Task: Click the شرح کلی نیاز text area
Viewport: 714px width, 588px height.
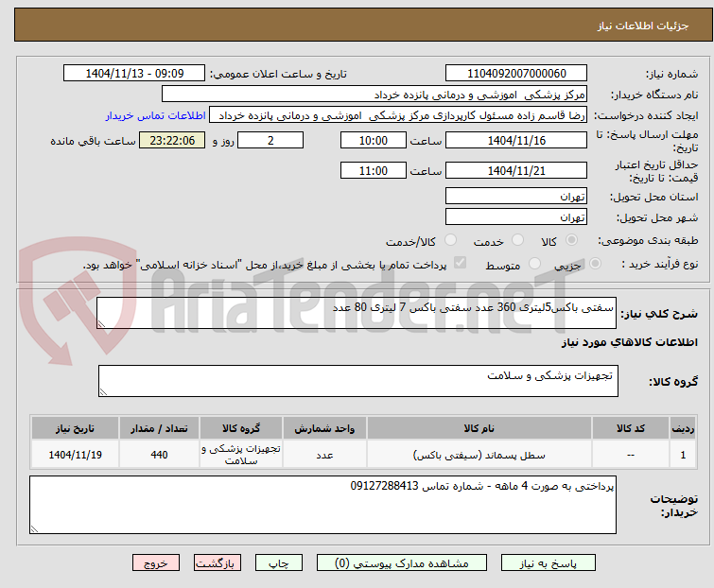Action: tap(357, 313)
